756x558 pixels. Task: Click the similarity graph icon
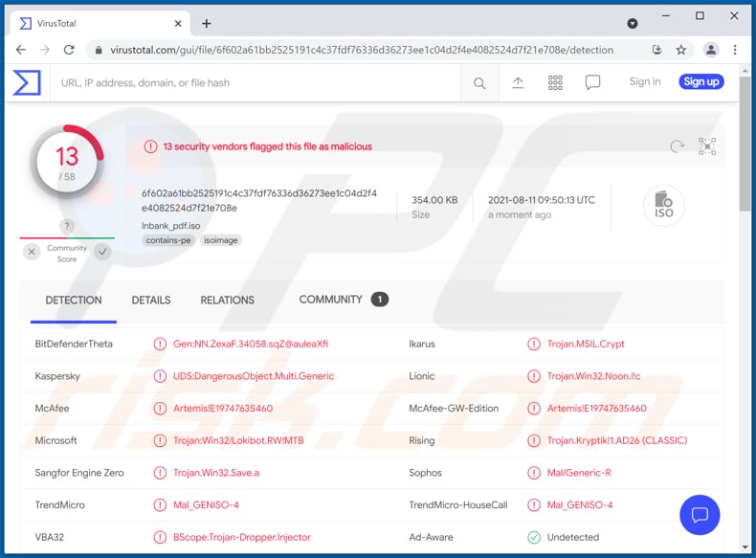707,146
